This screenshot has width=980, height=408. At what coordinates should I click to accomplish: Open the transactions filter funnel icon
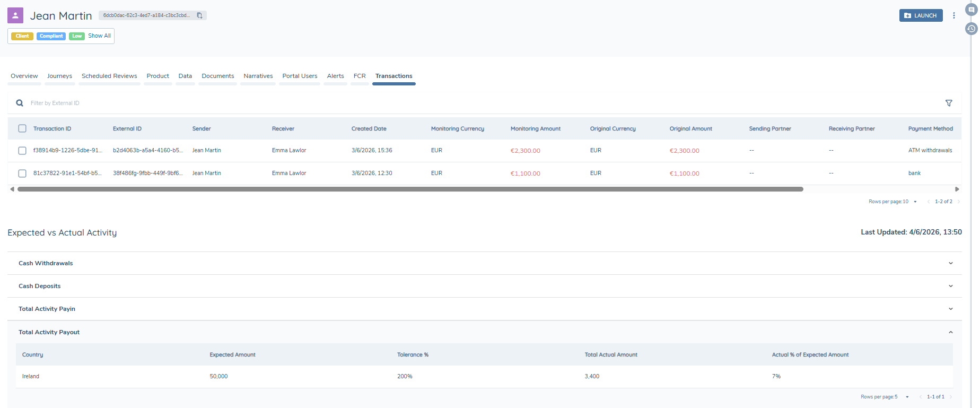[949, 103]
